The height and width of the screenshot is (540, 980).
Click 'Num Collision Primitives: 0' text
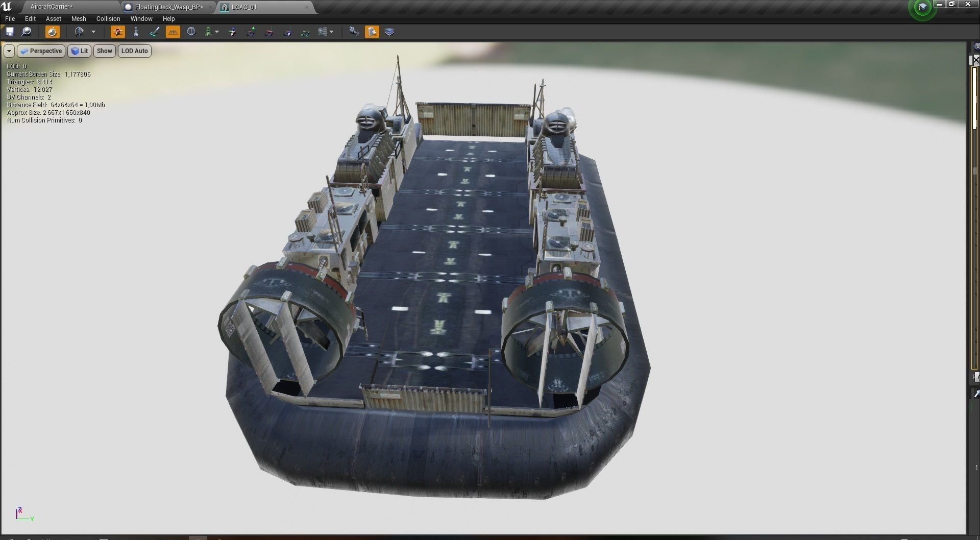[x=44, y=120]
